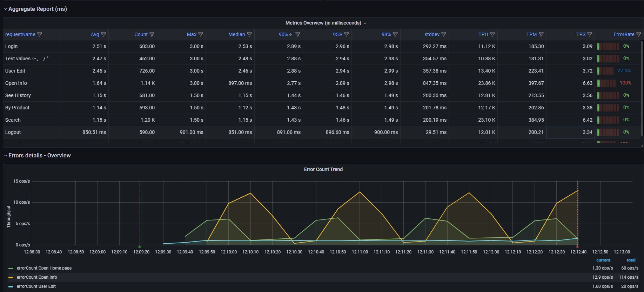Click red annotation marker at 12:12:40

click(577, 246)
